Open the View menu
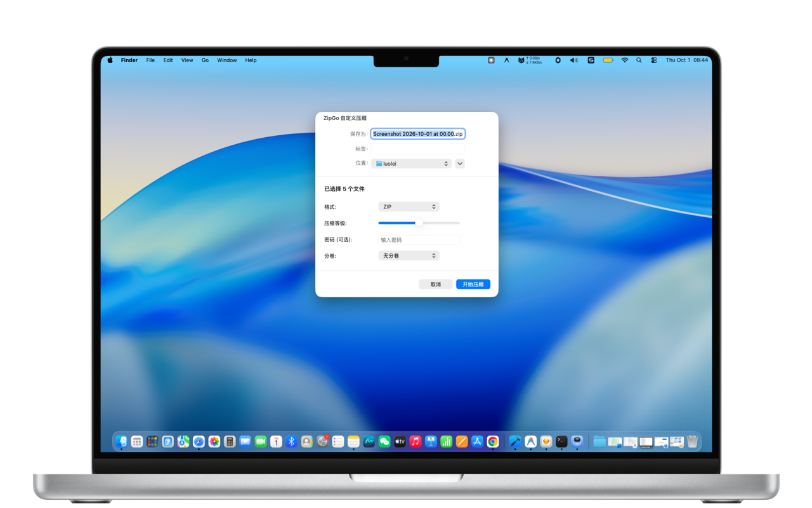This screenshot has height=508, width=812. point(187,60)
